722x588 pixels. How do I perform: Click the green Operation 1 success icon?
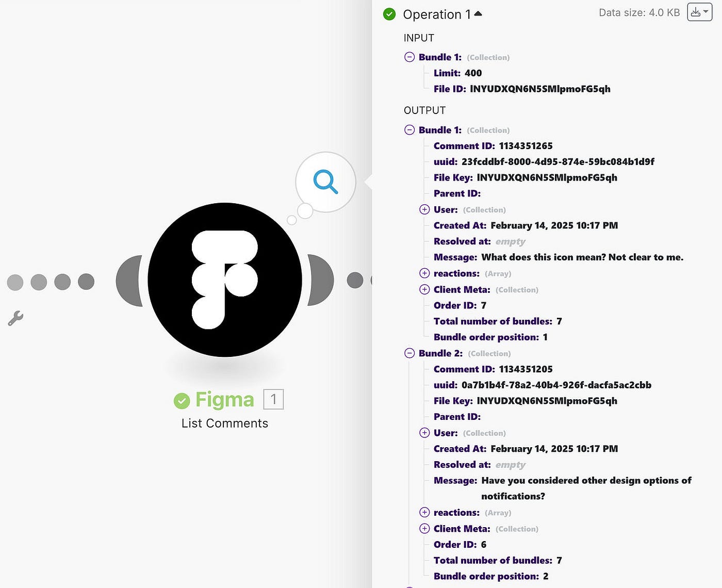[x=389, y=14]
